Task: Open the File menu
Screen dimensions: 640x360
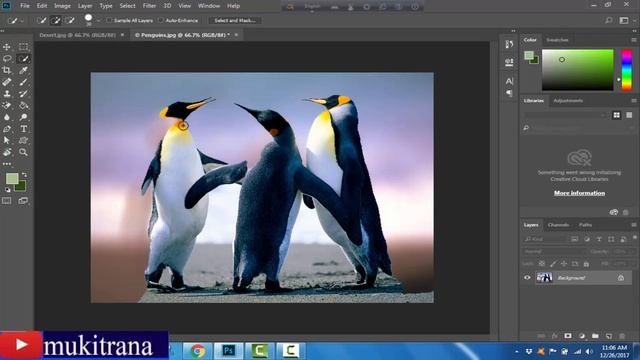Action: coord(25,6)
